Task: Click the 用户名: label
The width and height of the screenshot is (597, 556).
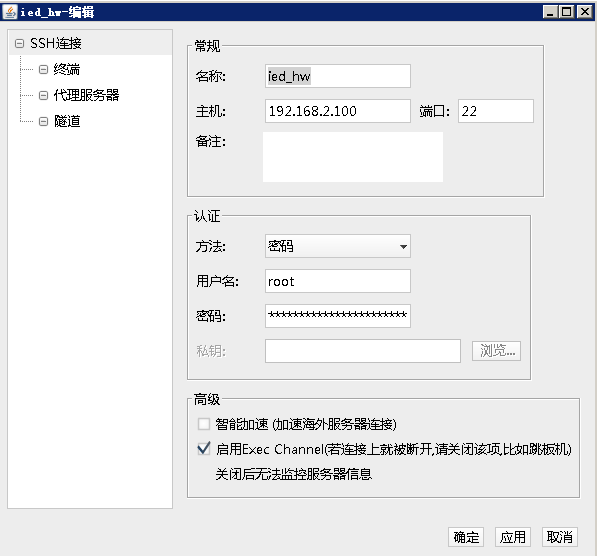Action: tap(217, 281)
